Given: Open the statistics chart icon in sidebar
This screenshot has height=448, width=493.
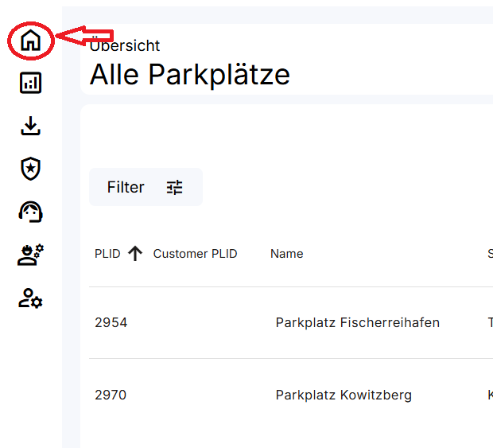Looking at the screenshot, I should coord(30,83).
